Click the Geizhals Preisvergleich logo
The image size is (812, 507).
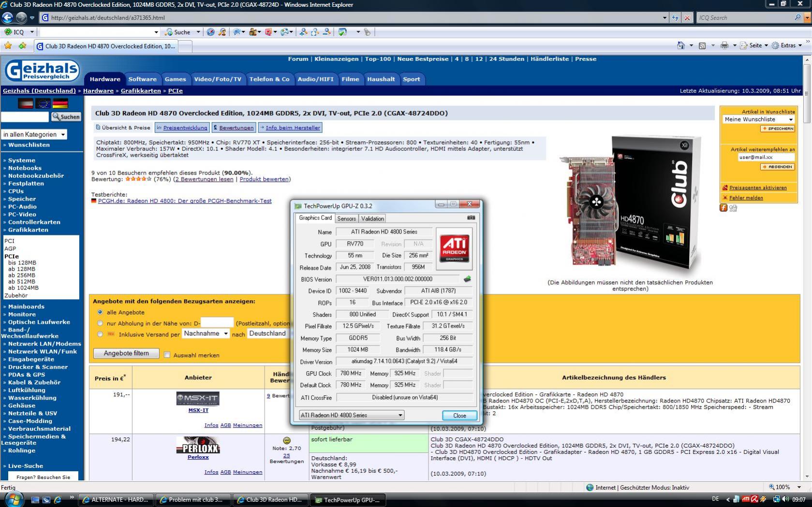point(42,71)
